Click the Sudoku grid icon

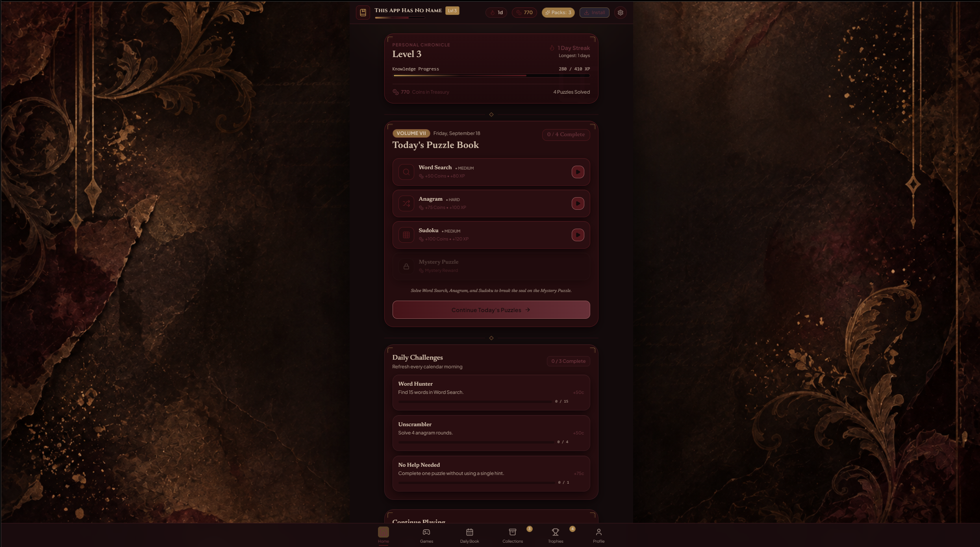click(x=406, y=235)
